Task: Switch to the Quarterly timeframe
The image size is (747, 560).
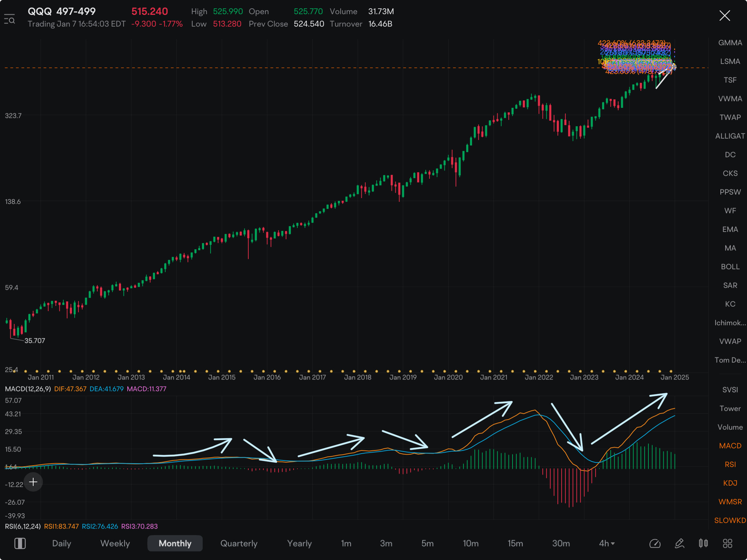Action: pos(239,543)
